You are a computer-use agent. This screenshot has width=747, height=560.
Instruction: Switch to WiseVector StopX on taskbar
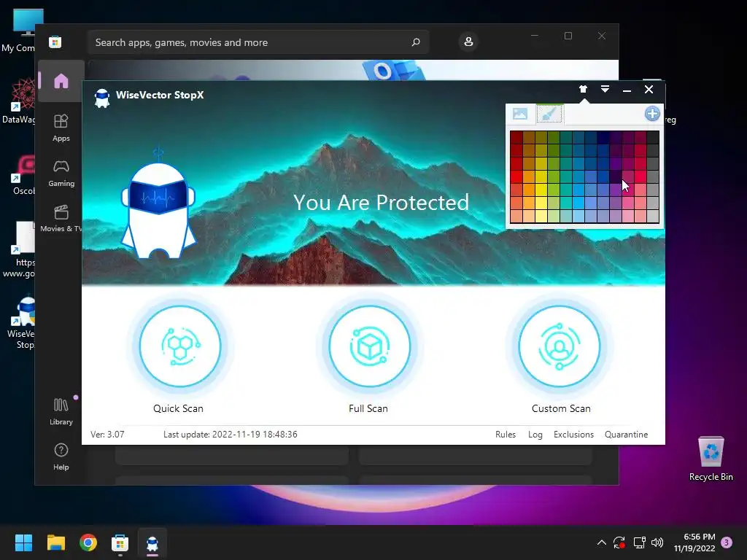tap(152, 542)
